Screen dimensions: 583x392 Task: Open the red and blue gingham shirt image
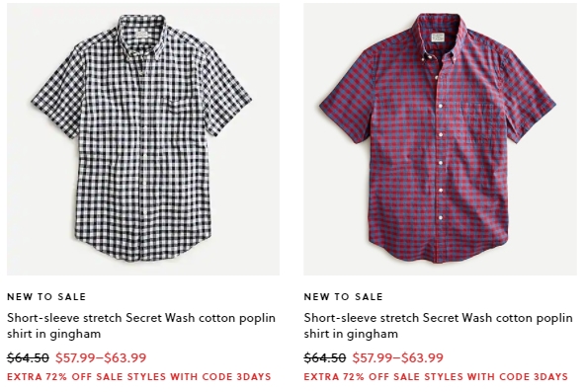441,139
